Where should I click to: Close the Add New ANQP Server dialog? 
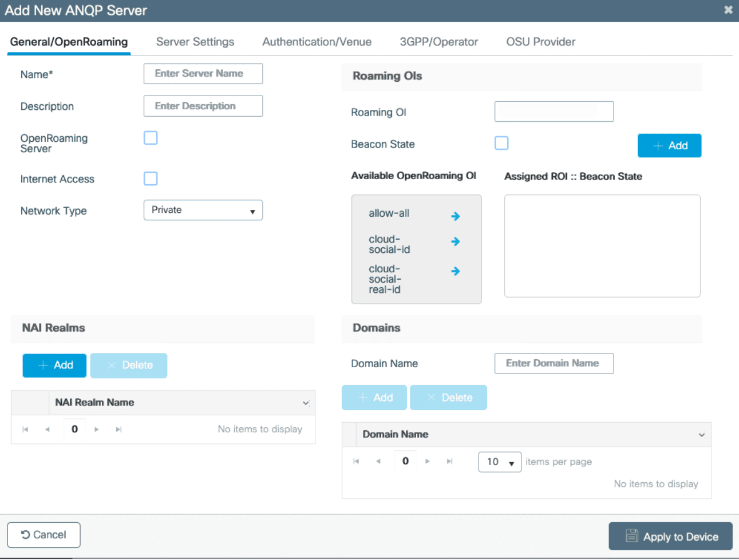(x=728, y=10)
